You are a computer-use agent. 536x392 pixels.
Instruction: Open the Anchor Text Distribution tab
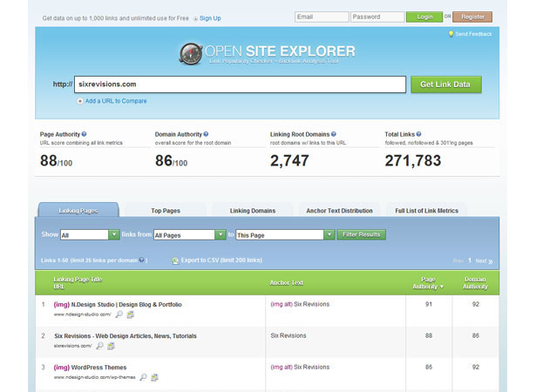[339, 211]
